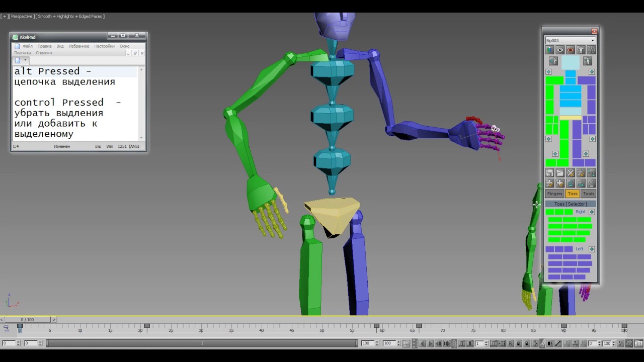Click the track bar key mode icon at timeline left

click(x=6, y=328)
